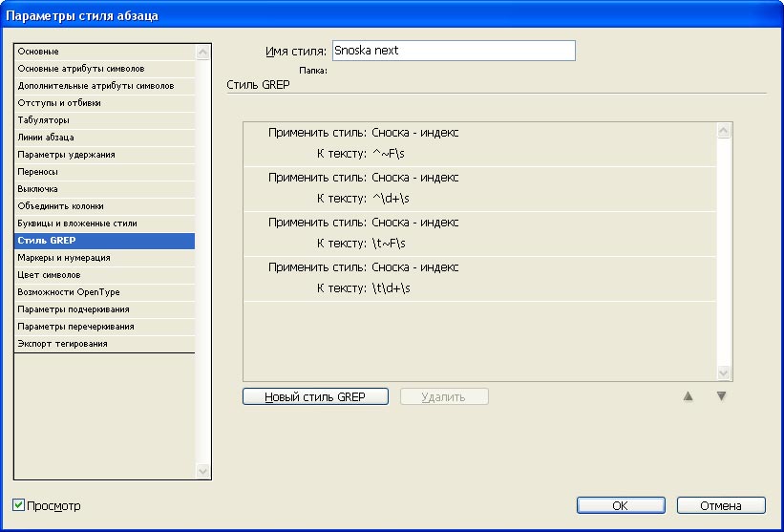The height and width of the screenshot is (532, 784).
Task: Click the Новый стиль GREP button
Action: (315, 397)
